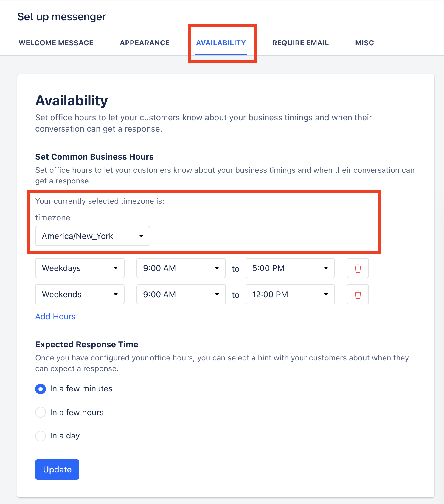444x504 pixels.
Task: Change the Weekends 9:00 AM start time
Action: tap(181, 294)
